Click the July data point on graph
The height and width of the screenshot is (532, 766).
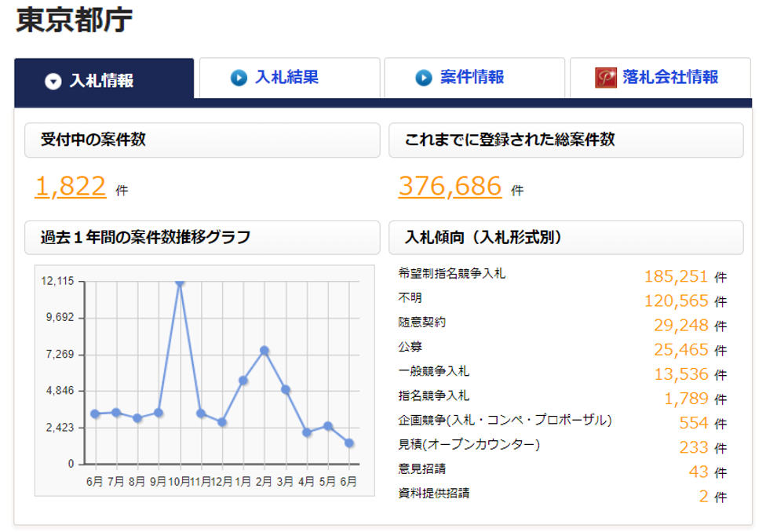pos(116,412)
